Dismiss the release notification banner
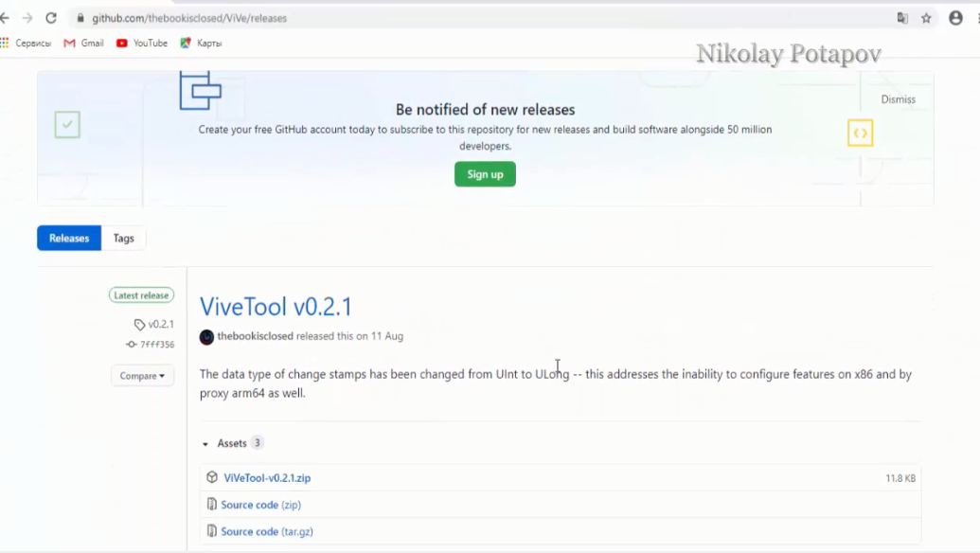980x553 pixels. click(899, 99)
